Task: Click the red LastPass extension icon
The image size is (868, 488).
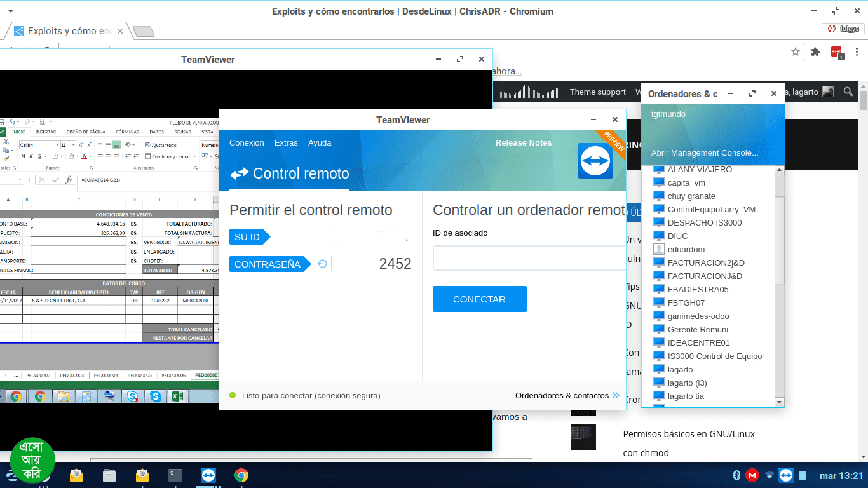Action: tap(837, 52)
